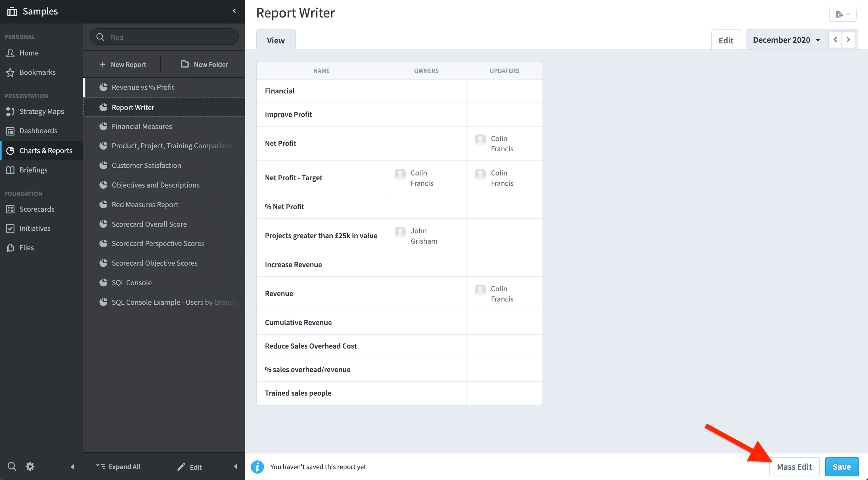Select the Cumulative Revenue row
Image resolution: width=868 pixels, height=480 pixels.
(x=400, y=323)
